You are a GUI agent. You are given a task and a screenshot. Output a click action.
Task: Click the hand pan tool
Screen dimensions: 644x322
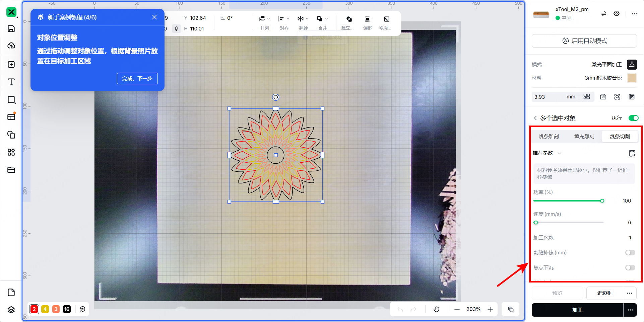click(436, 309)
